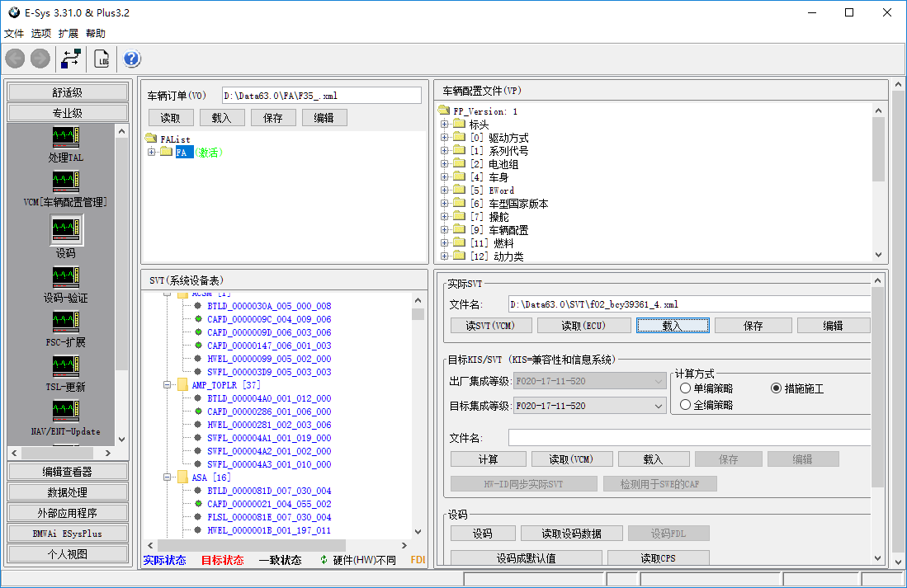Select the 全编策略 radio button

686,405
